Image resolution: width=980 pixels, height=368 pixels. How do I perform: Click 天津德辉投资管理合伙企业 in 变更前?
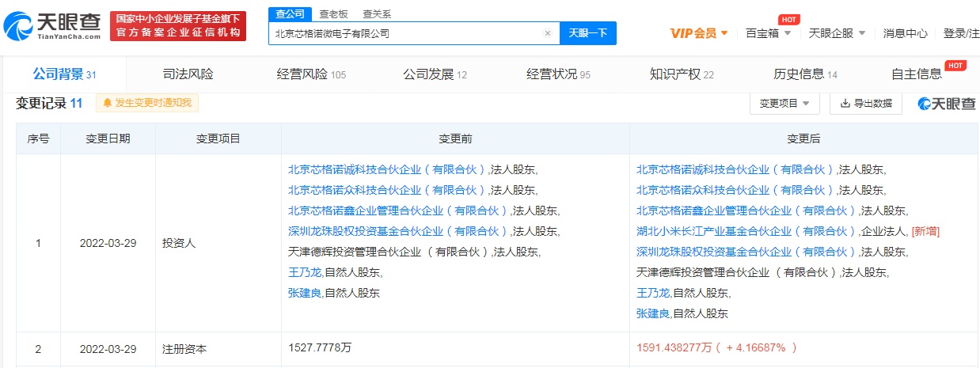click(389, 252)
